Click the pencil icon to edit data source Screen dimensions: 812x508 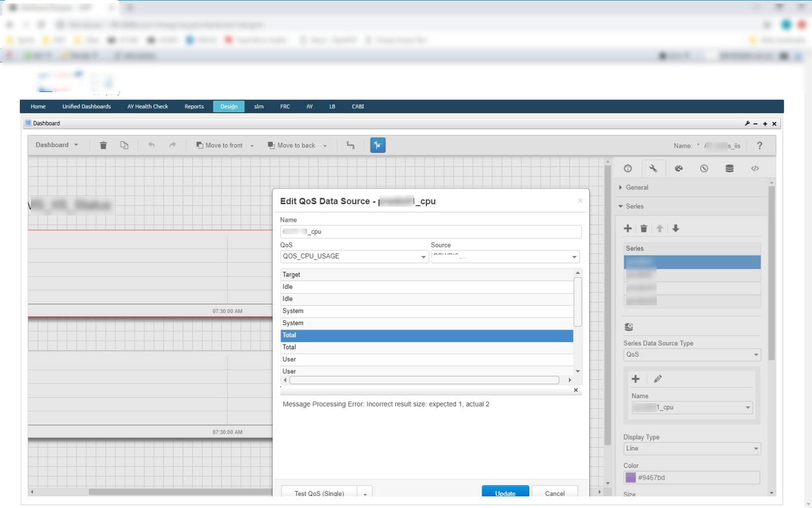click(658, 379)
